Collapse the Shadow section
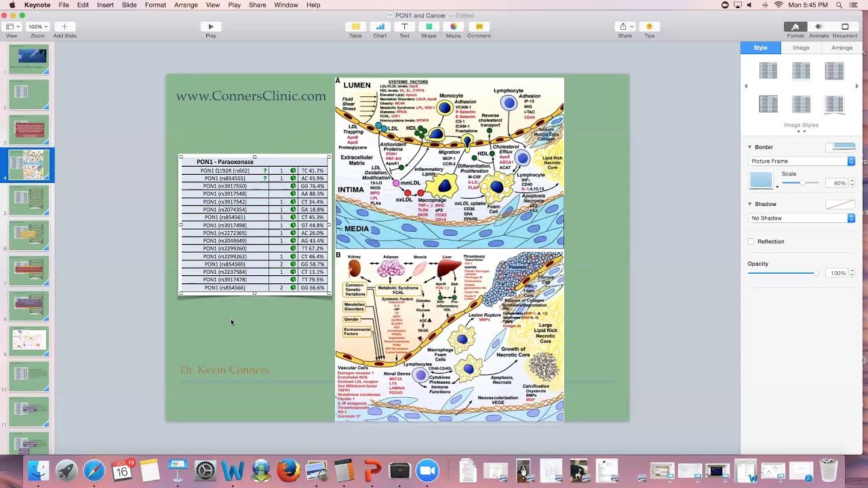The width and height of the screenshot is (868, 488). (x=750, y=204)
